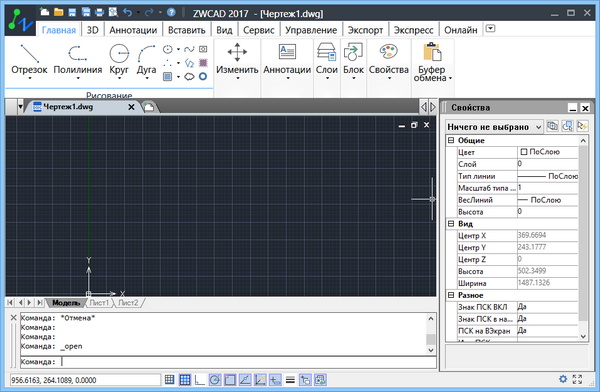Switch to the Лист1 layout tab
The height and width of the screenshot is (392, 600).
(99, 303)
